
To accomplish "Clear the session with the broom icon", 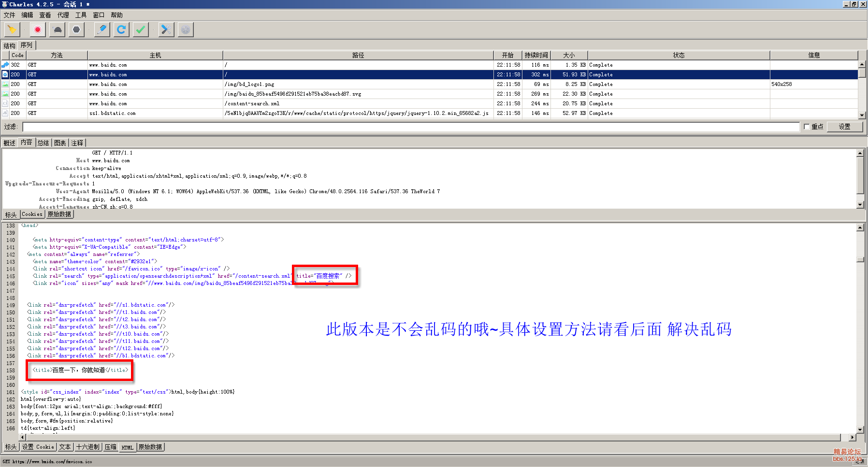I will [12, 30].
